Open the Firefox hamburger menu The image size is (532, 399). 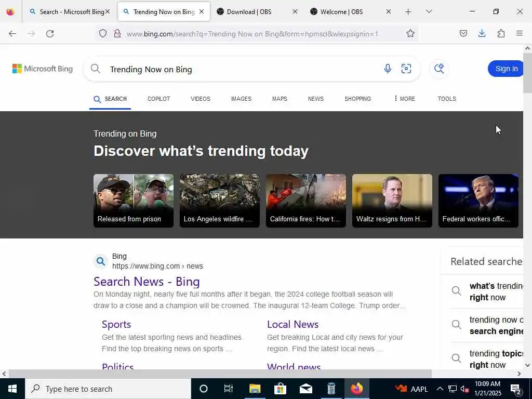click(520, 34)
